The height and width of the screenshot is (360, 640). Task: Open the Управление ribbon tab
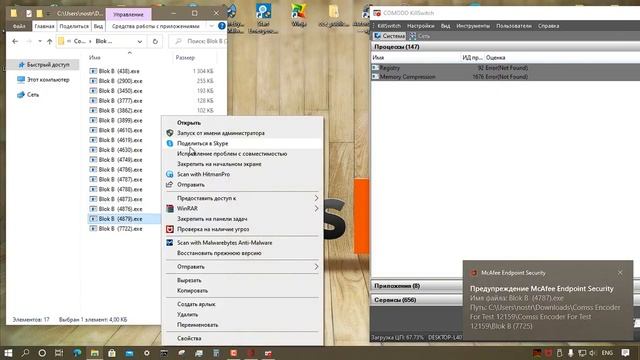pyautogui.click(x=128, y=14)
